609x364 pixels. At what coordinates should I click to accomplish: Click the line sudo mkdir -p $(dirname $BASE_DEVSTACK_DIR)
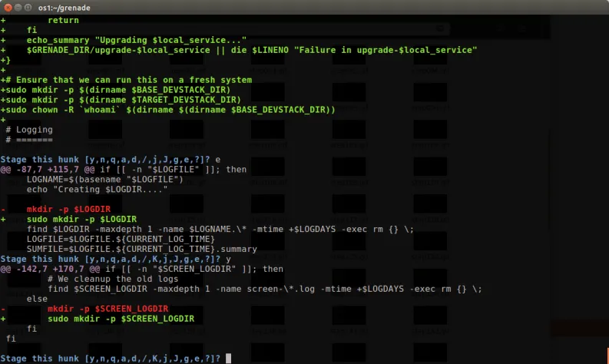pos(116,90)
